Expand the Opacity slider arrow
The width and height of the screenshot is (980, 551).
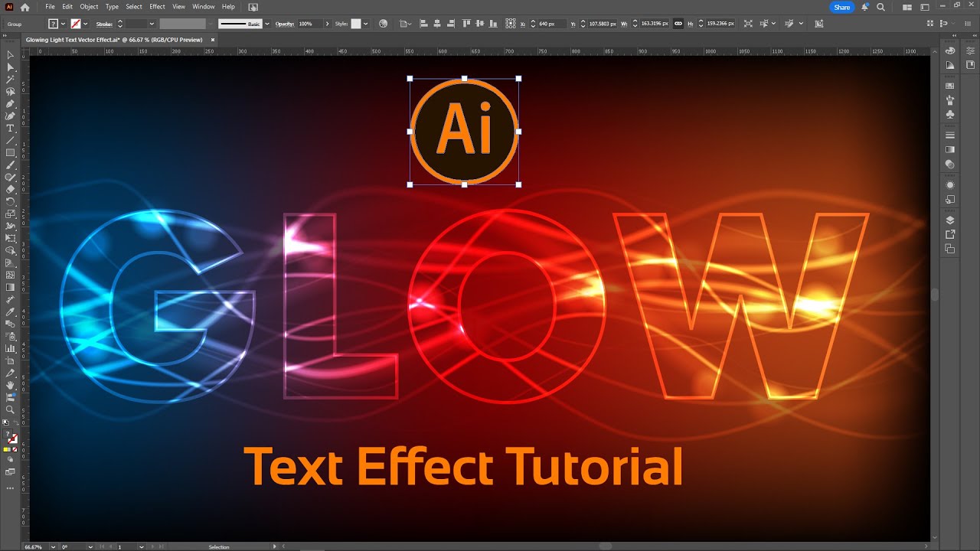[327, 24]
